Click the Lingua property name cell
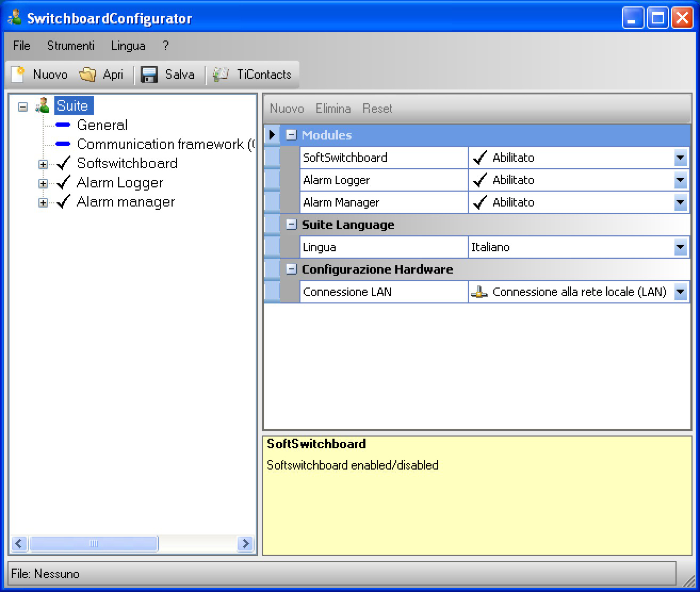This screenshot has height=592, width=700. 384,247
